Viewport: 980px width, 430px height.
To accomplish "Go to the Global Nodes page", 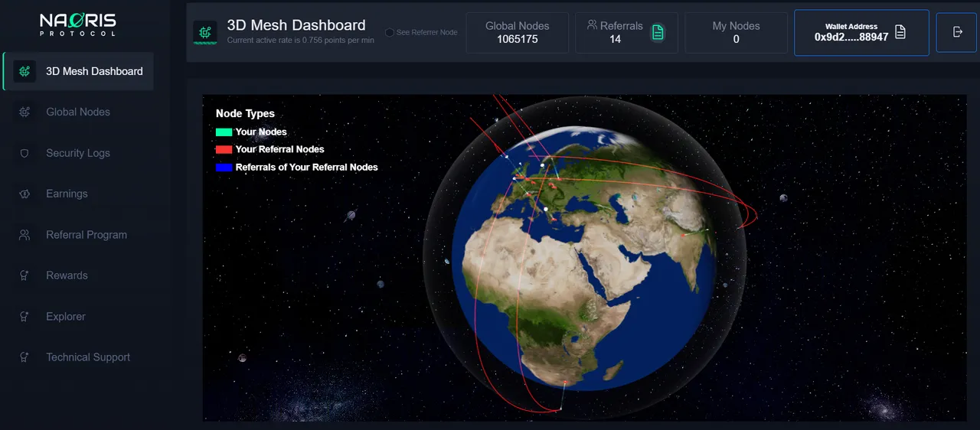I will click(x=78, y=112).
